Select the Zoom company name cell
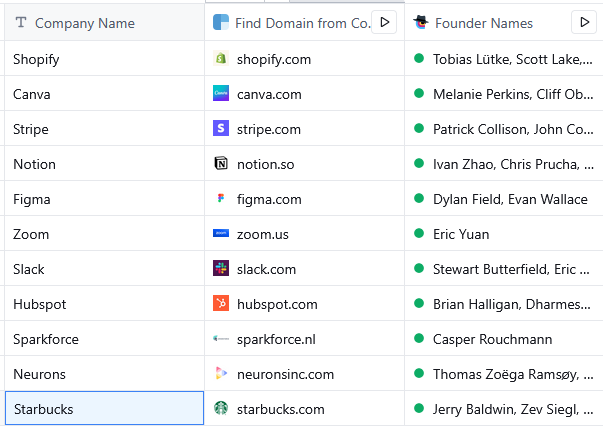Screen dimensions: 603x428 click(104, 233)
